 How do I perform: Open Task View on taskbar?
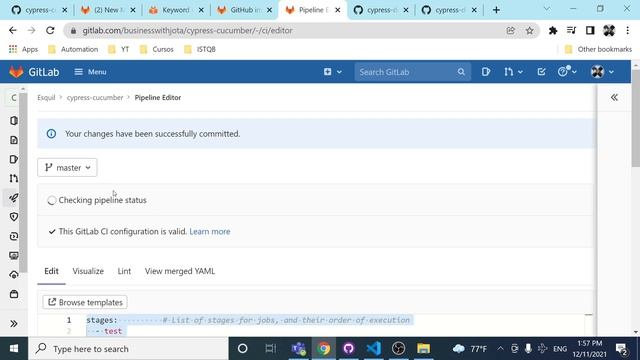270,349
